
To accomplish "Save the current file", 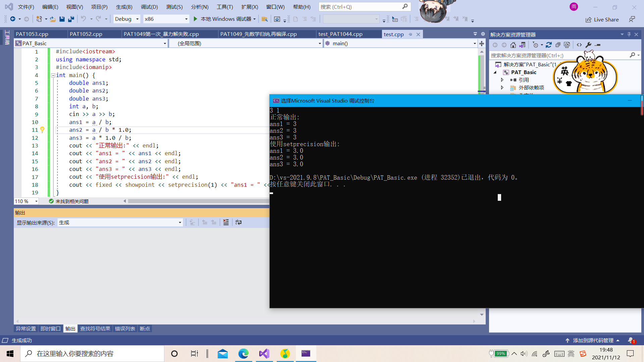I will click(62, 19).
